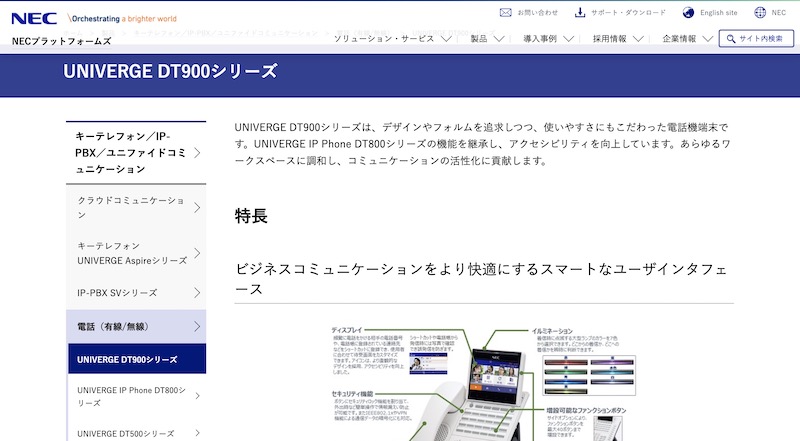Click the ディスプレイ label in diagram
This screenshot has width=800, height=441.
(347, 330)
